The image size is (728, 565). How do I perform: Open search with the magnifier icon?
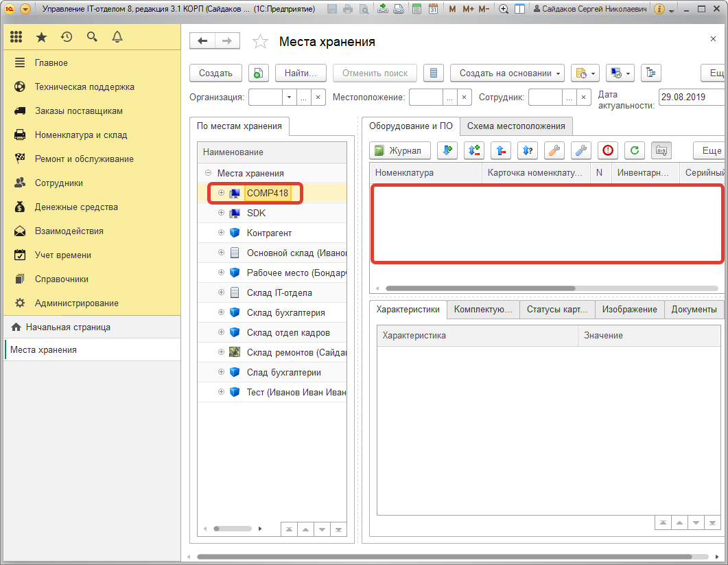click(92, 36)
